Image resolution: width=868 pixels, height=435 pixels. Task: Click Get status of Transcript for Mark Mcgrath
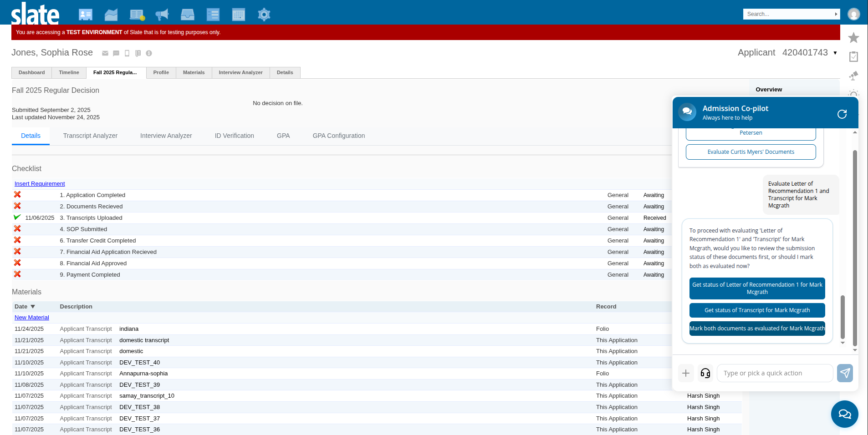point(757,310)
